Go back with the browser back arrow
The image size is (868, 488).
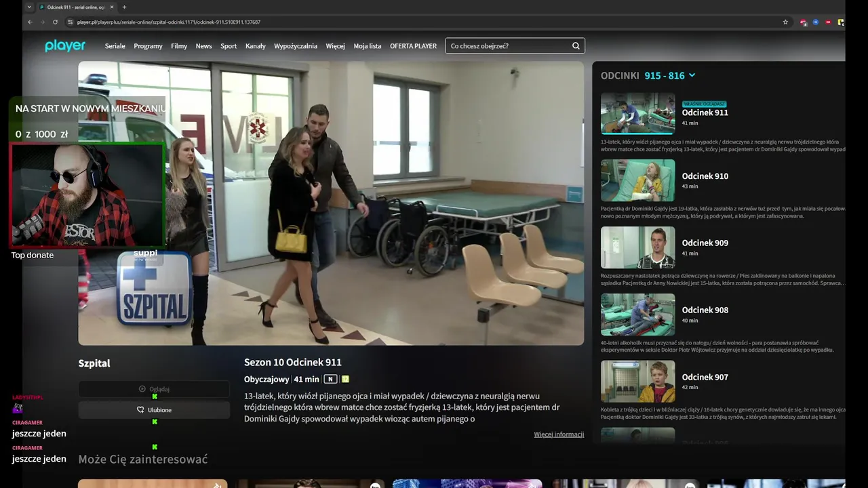coord(30,22)
